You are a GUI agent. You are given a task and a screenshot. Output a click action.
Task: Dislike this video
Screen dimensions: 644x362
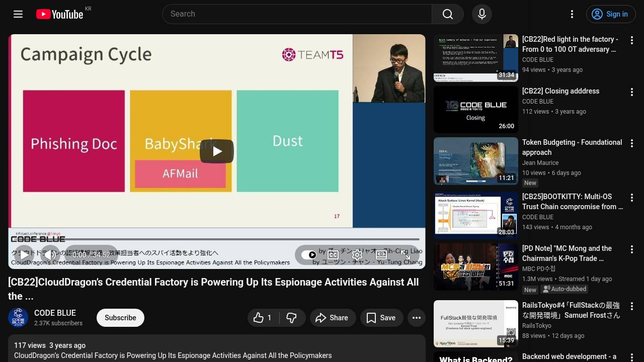pos(292,318)
